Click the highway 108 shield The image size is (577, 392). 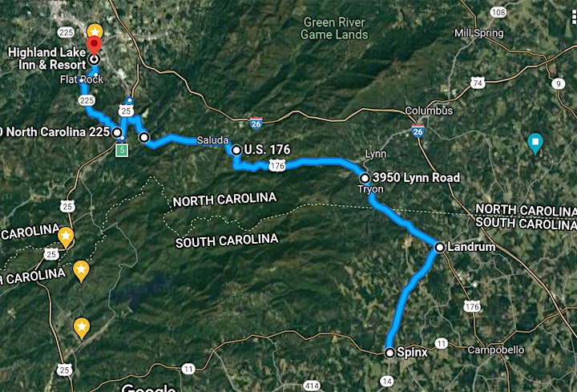(498, 12)
